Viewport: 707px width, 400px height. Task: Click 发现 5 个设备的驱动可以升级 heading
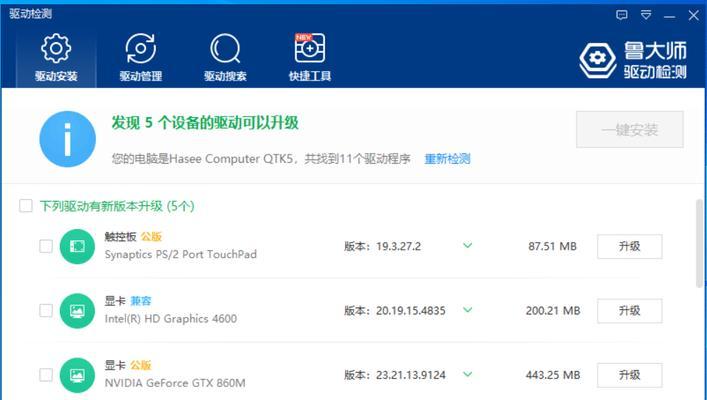click(205, 123)
